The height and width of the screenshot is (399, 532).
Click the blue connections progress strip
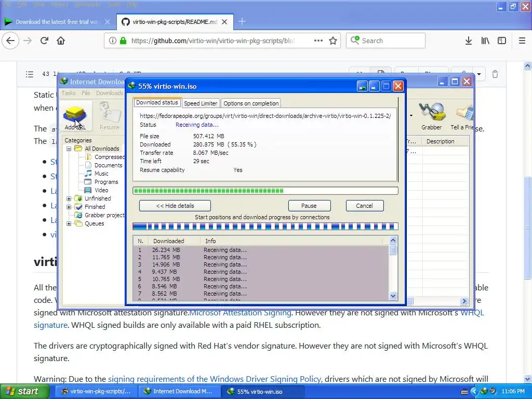[265, 227]
